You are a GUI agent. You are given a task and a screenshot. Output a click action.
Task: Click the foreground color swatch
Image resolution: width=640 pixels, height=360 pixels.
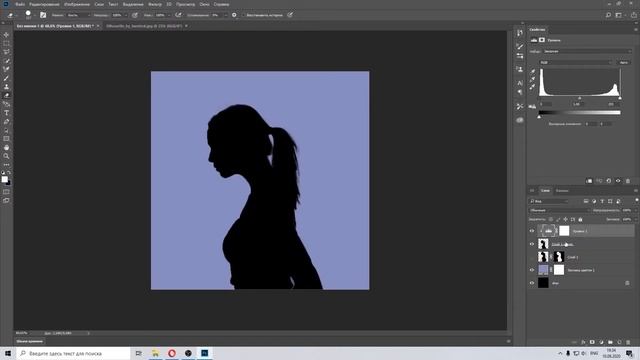tap(4, 179)
